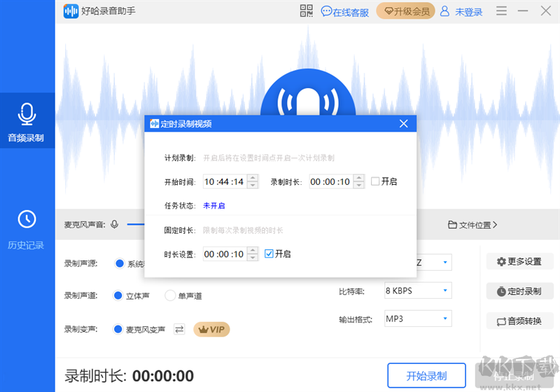Click 未开启 task status text
Screen dimensions: 560x392
coord(214,206)
